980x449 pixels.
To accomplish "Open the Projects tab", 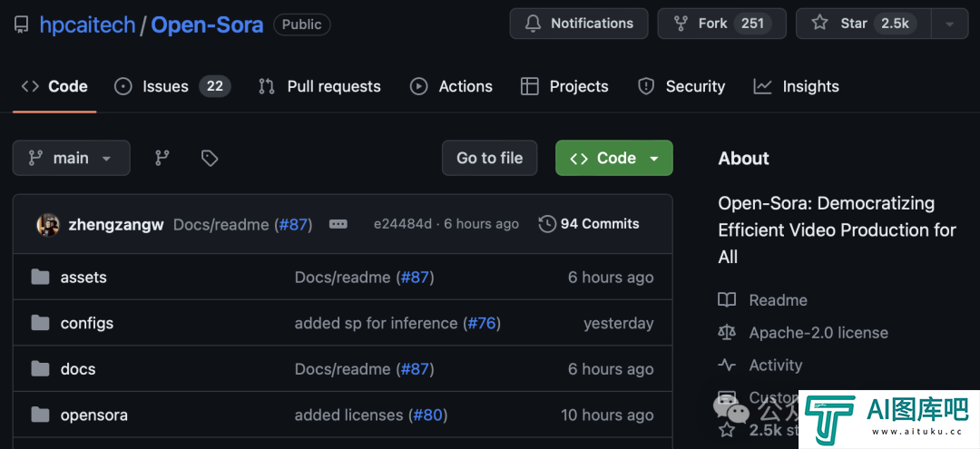I will click(x=564, y=86).
